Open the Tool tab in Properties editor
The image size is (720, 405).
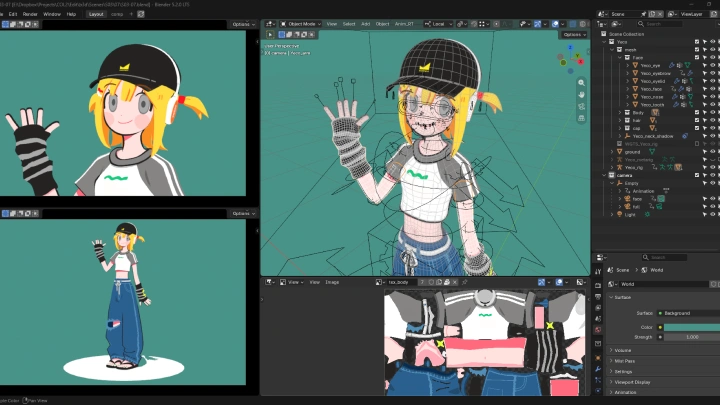[x=598, y=272]
